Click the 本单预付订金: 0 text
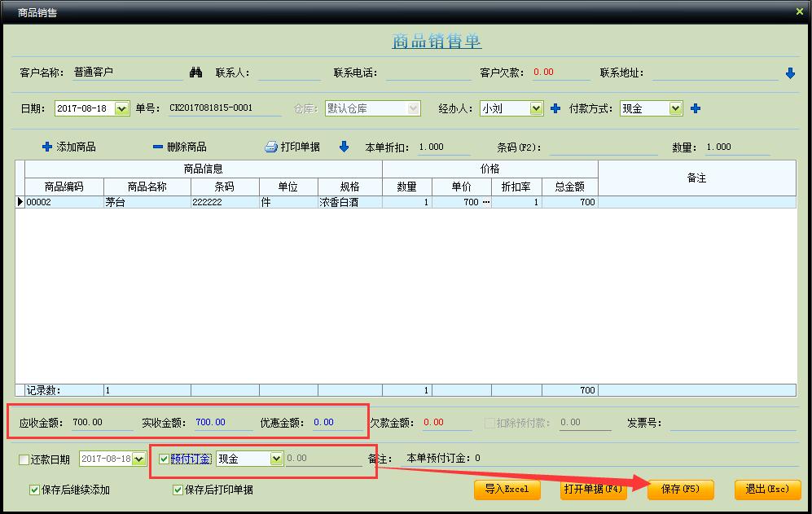Screen dimensions: 812x514 click(443, 458)
